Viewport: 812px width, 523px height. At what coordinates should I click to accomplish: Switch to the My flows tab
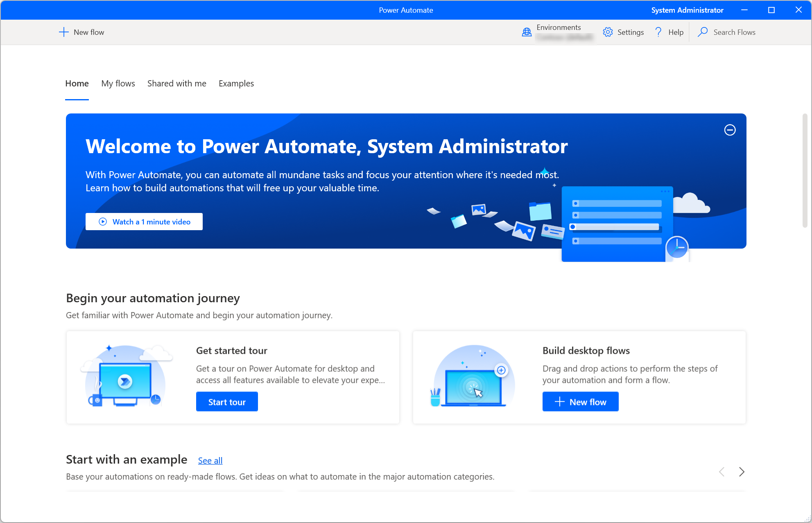[118, 84]
